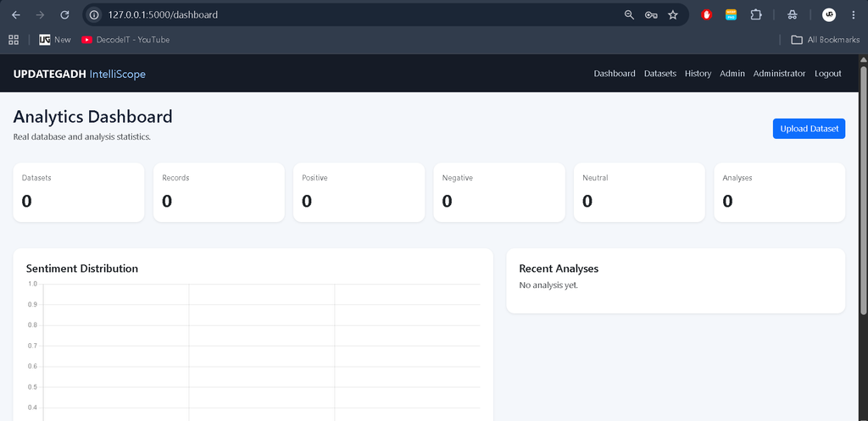Click the Negative count card
The image size is (868, 421).
[x=499, y=192]
